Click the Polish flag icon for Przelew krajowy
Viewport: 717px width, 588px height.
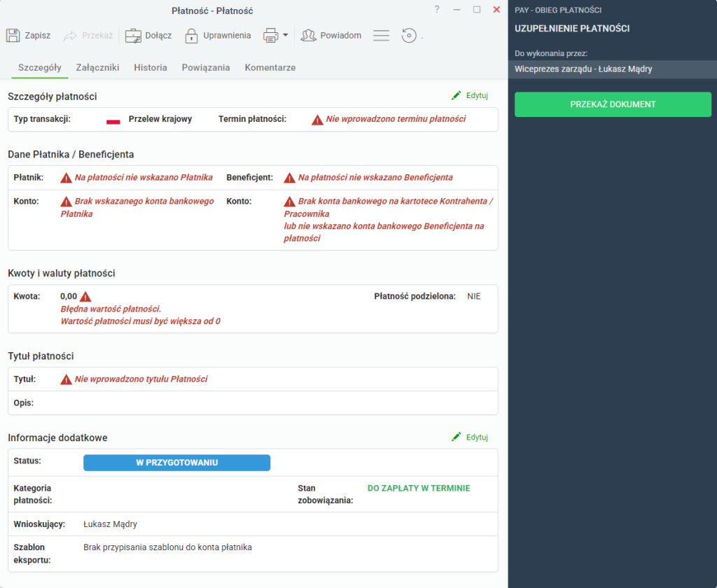tap(113, 119)
